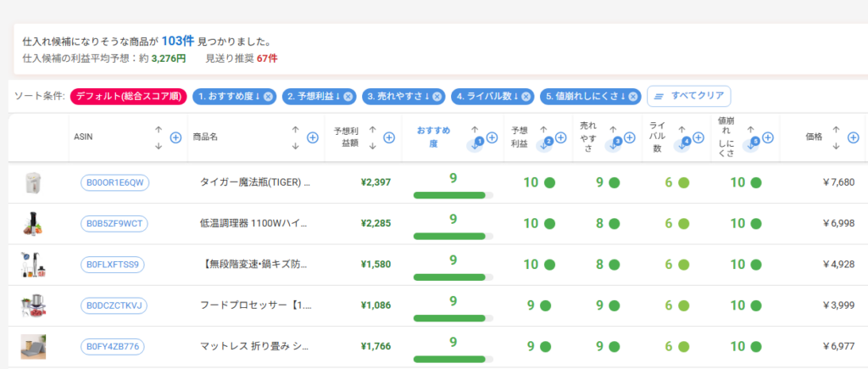The height and width of the screenshot is (369, 868).
Task: Click the mattress product thumbnail
Action: point(33,347)
